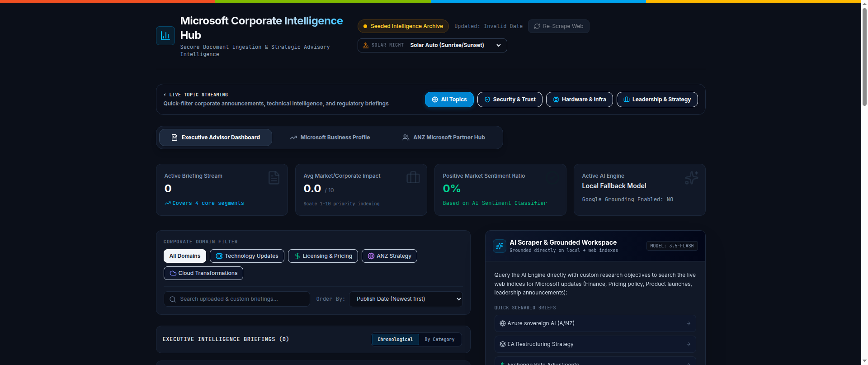The width and height of the screenshot is (868, 365).
Task: Select the ANZ Strategy domain filter
Action: tap(389, 256)
